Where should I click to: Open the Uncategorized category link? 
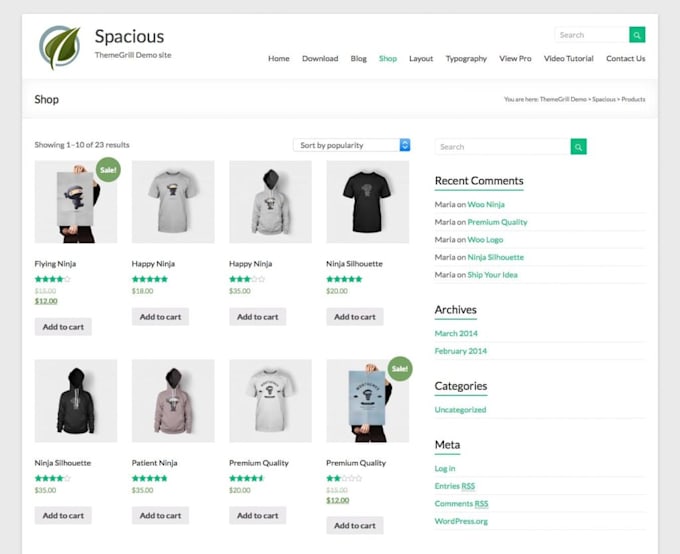click(x=460, y=410)
